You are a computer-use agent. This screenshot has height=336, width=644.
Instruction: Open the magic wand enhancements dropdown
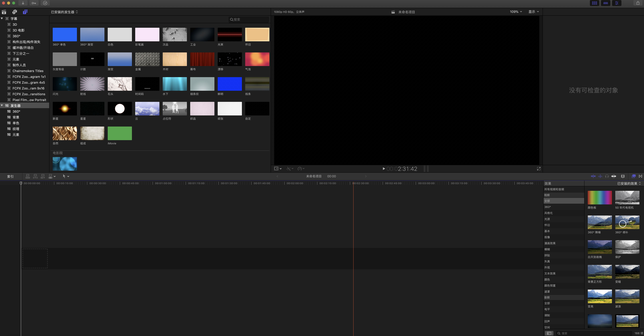click(x=290, y=169)
